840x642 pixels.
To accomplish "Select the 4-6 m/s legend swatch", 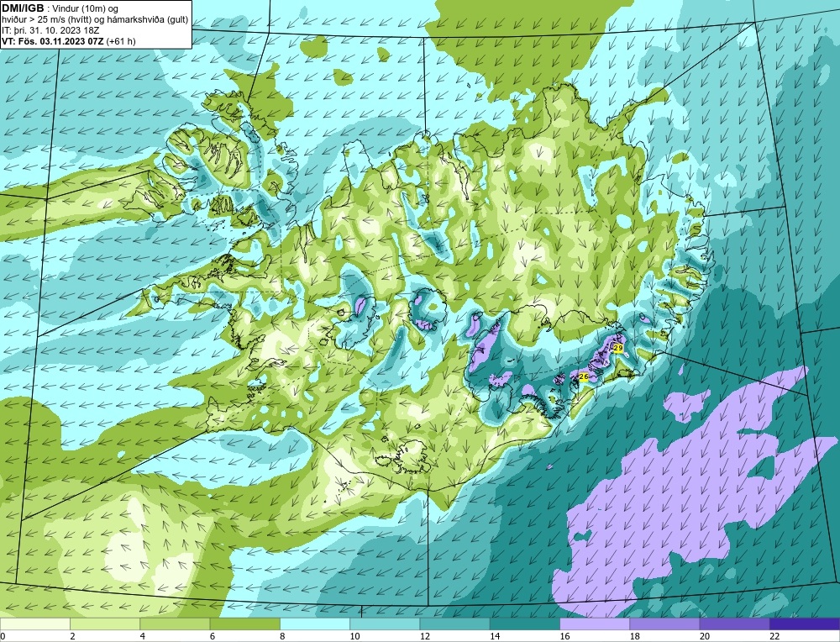I will click(x=175, y=624).
